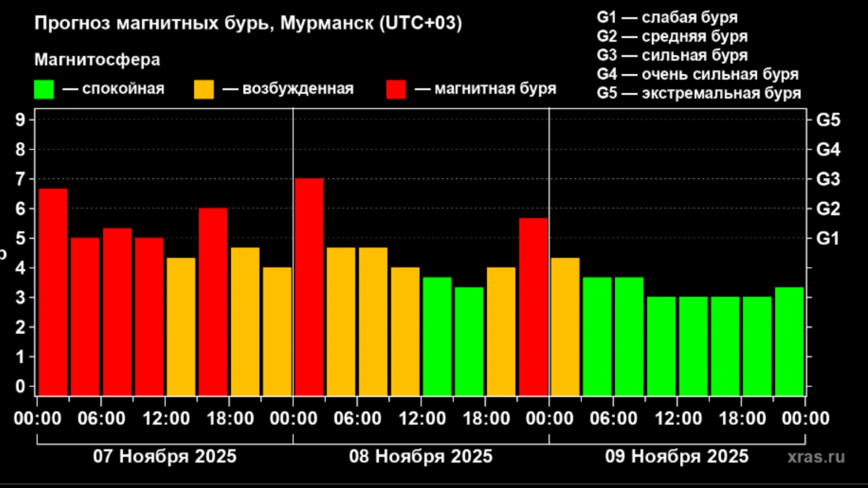
Task: Click the '07 Ноября 2025' date label
Action: click(164, 457)
